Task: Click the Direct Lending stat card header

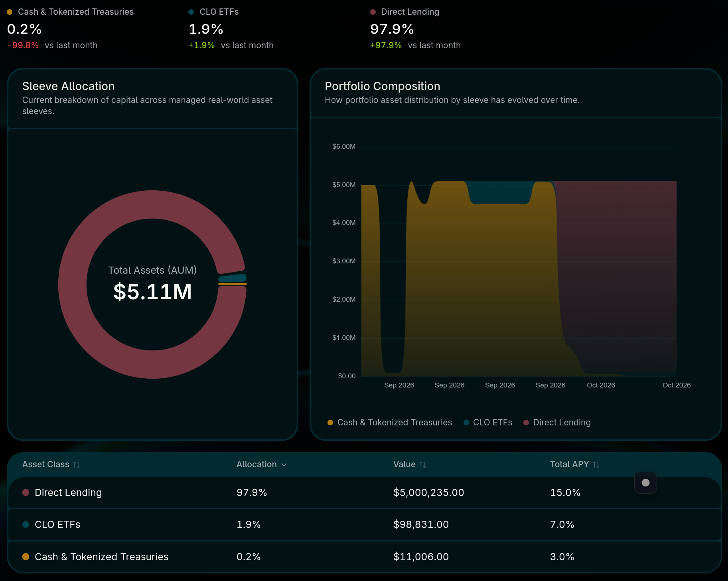Action: click(404, 12)
